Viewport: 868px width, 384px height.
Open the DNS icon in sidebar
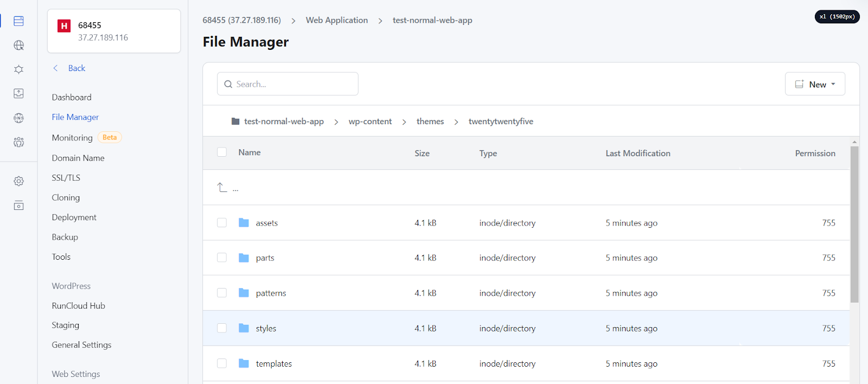(18, 118)
